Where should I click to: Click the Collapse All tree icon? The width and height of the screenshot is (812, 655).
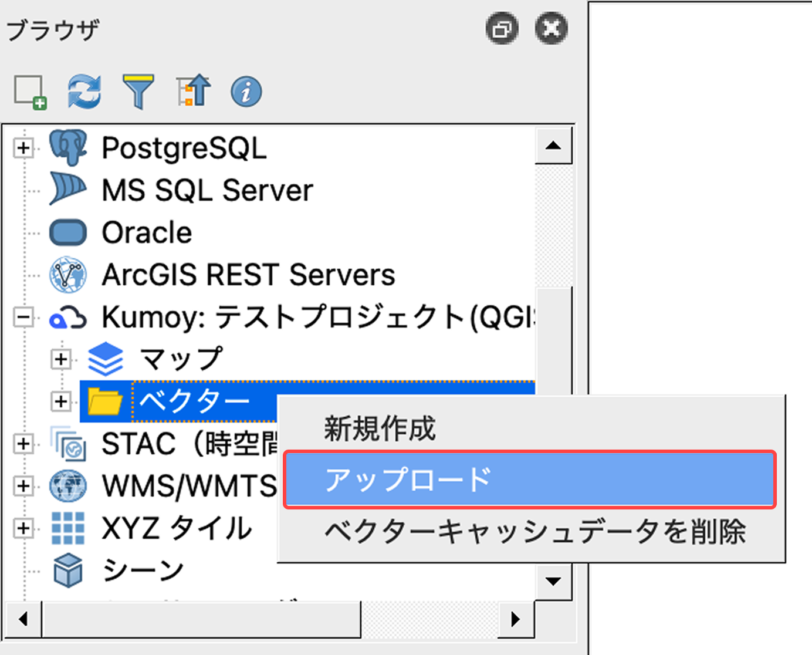[x=193, y=91]
